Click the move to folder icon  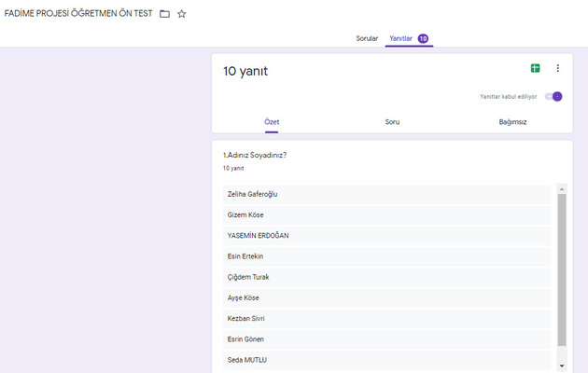tap(164, 14)
